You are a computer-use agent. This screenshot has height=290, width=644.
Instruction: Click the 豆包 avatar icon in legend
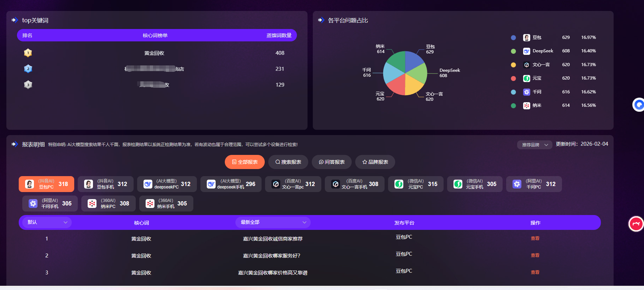point(527,37)
